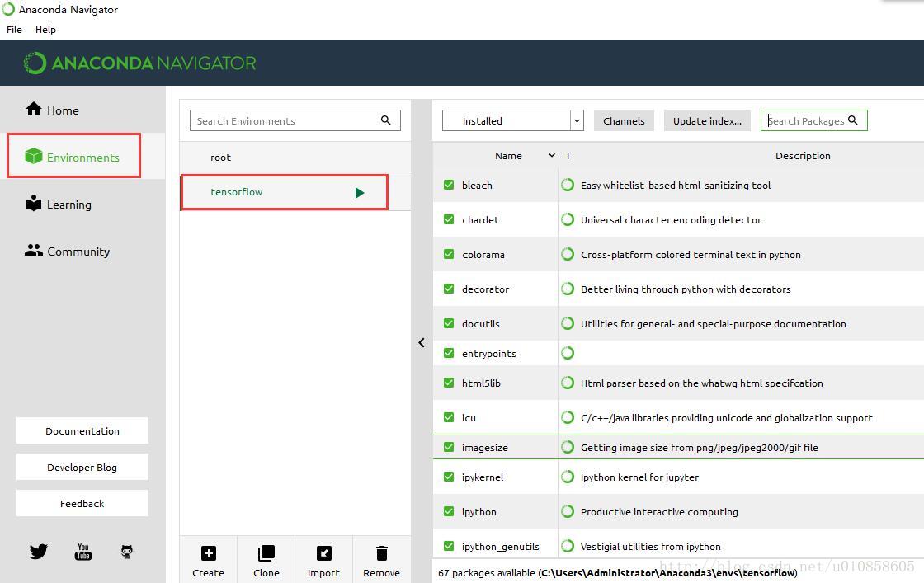Screen dimensions: 924x583
Task: Open the File menu
Action: (14, 29)
